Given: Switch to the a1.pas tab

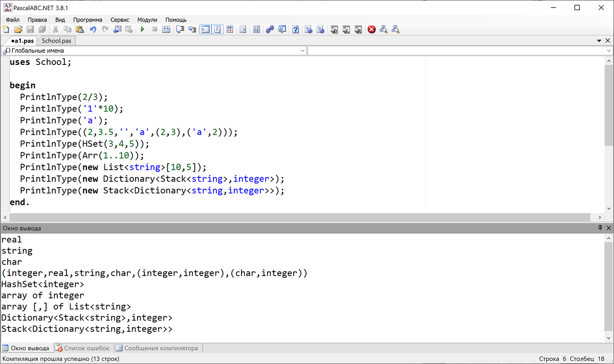Looking at the screenshot, I should [22, 41].
